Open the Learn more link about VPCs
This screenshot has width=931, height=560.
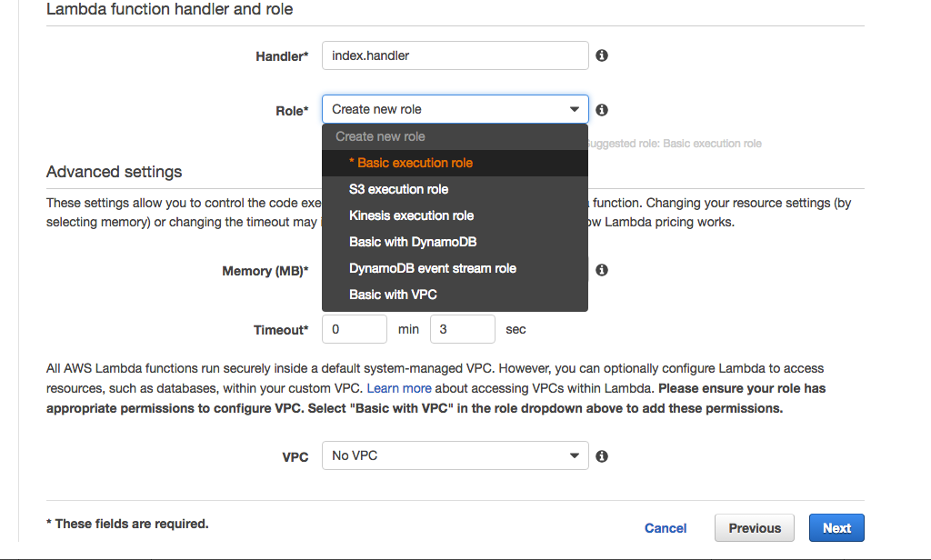point(398,388)
